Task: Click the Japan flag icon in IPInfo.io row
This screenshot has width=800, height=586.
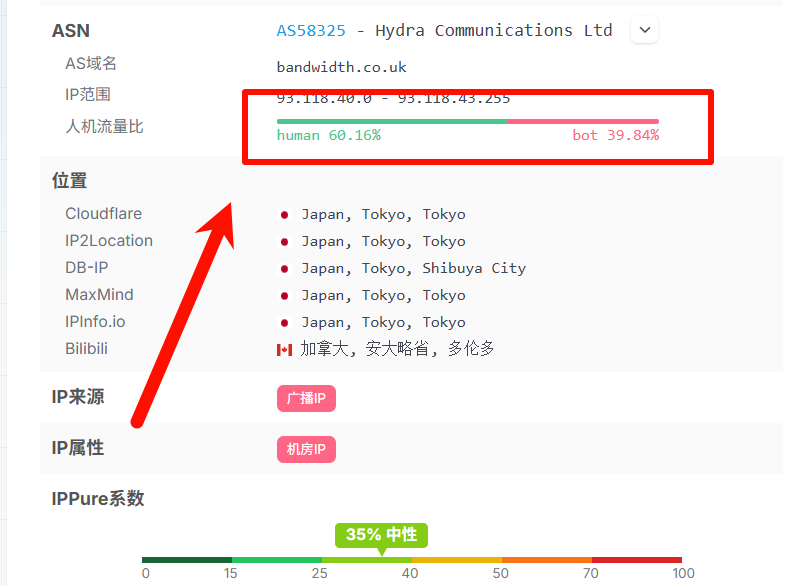Action: [x=284, y=323]
